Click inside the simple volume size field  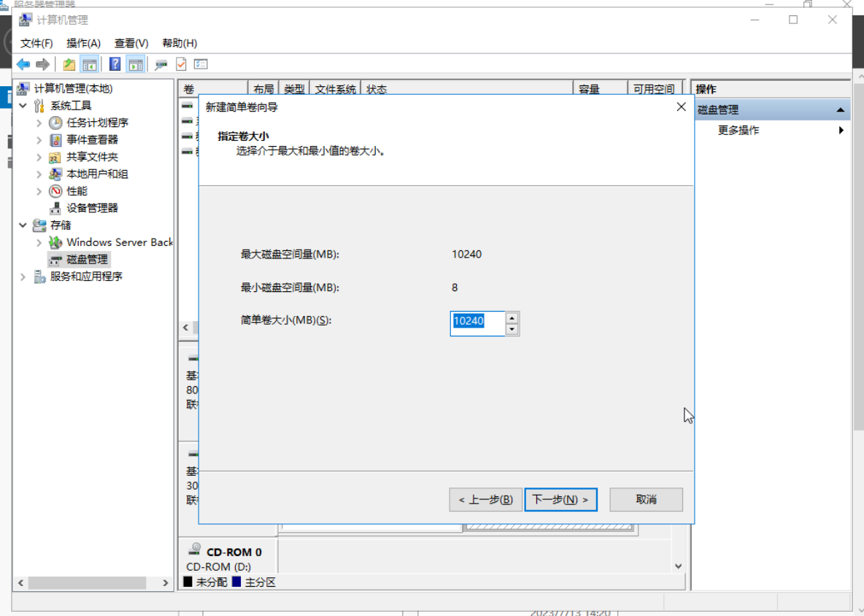pyautogui.click(x=477, y=323)
